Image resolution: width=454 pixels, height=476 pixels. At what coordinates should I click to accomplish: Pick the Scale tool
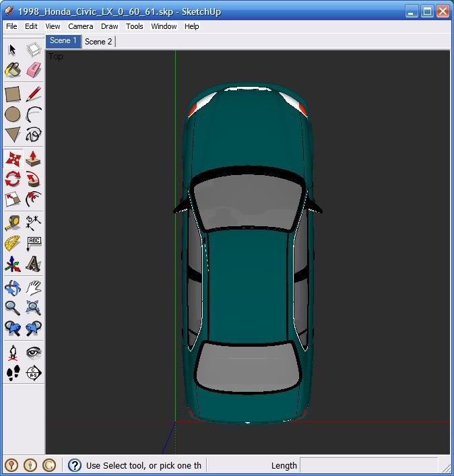pyautogui.click(x=12, y=199)
